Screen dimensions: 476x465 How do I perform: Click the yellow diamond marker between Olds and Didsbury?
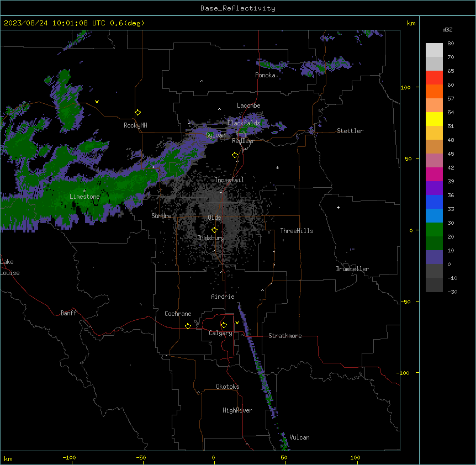[x=214, y=230]
